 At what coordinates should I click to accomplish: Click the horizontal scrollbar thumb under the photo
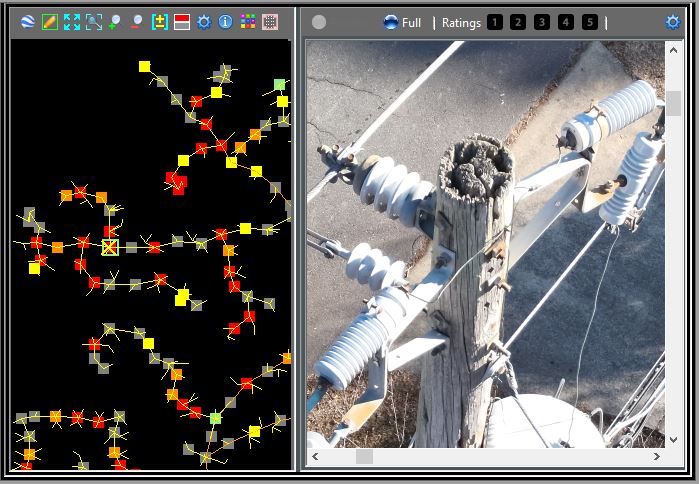[365, 456]
